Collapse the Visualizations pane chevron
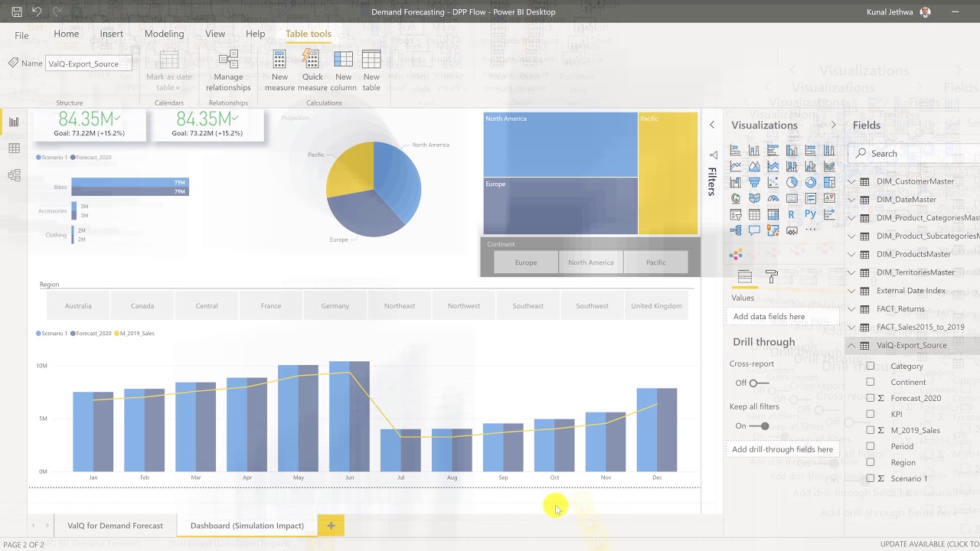The height and width of the screenshot is (551, 980). [x=834, y=125]
